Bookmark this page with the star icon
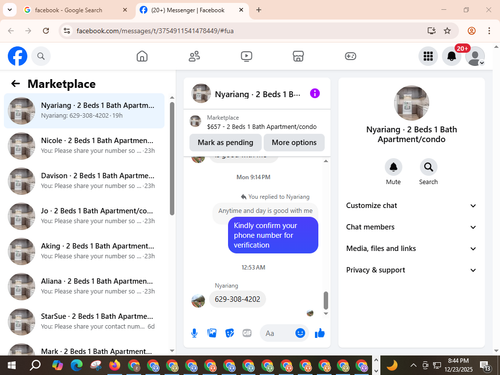 pos(447,31)
